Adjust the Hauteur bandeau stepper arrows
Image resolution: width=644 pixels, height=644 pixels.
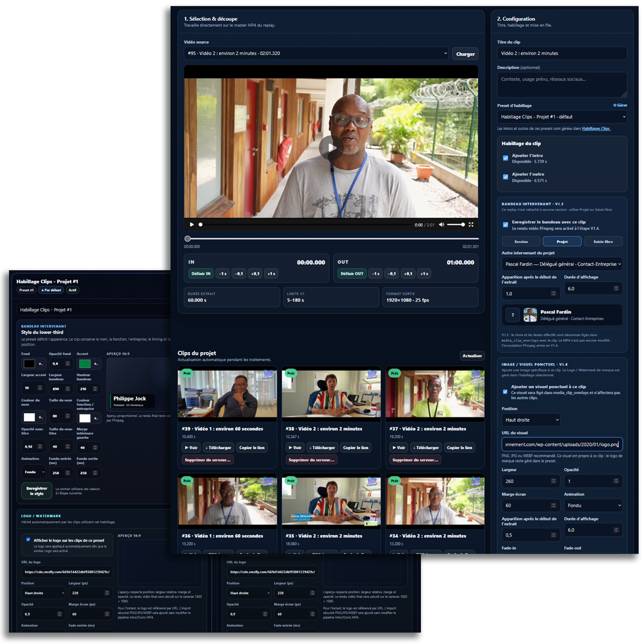coord(95,389)
